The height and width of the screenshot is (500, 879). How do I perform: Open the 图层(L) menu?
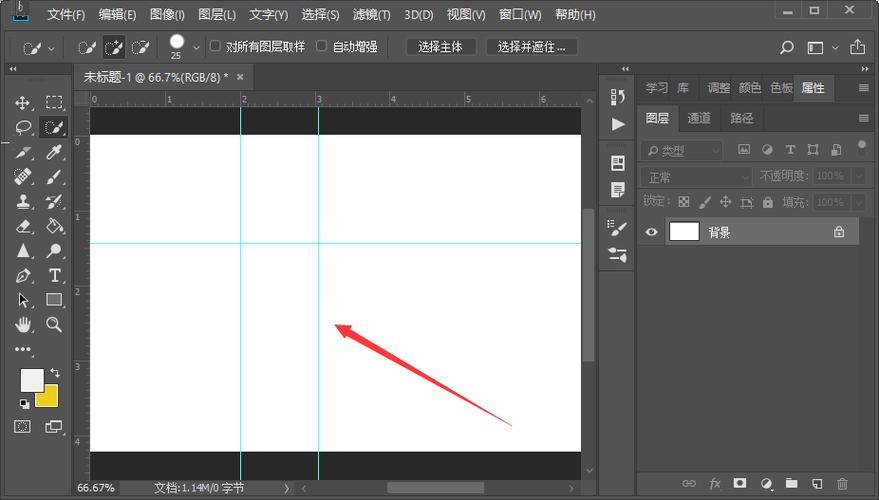[217, 15]
